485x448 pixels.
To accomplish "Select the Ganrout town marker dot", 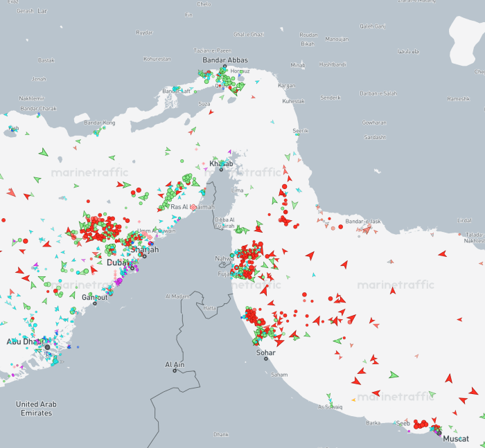I will [94, 303].
